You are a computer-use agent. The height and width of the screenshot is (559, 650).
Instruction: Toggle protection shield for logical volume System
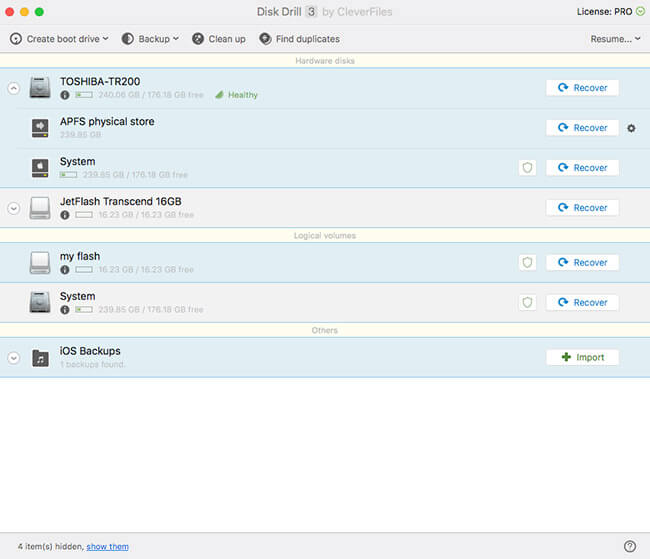[x=527, y=302]
